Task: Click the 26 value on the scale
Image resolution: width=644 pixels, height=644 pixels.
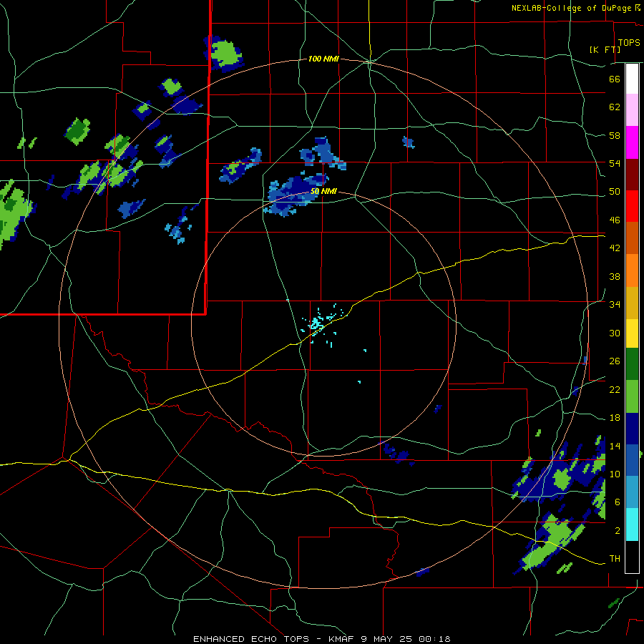Action: click(615, 361)
